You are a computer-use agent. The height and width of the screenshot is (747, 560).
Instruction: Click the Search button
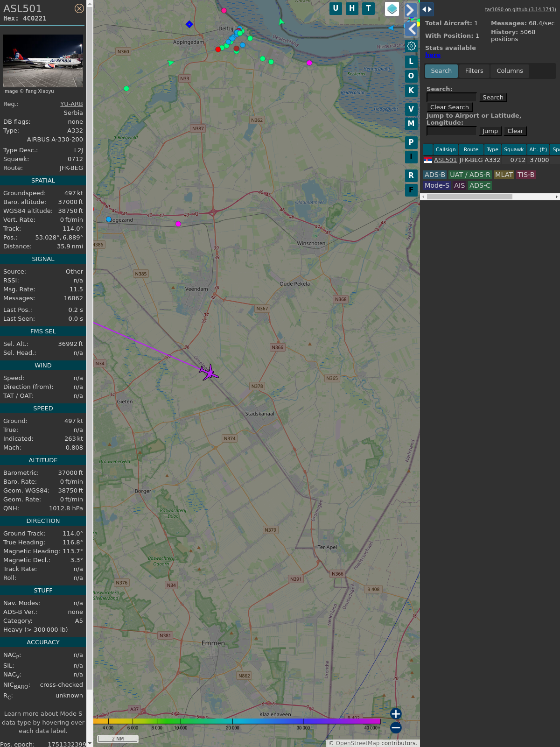point(493,98)
